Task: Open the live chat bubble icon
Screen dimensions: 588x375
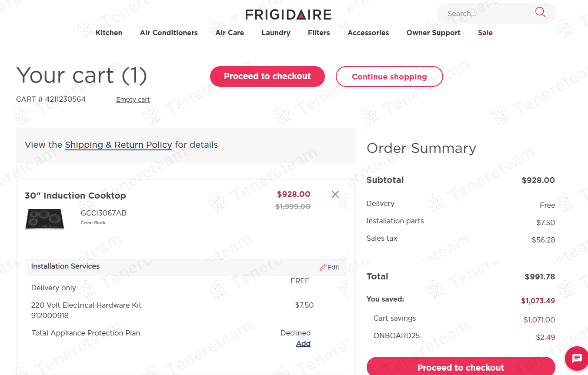Action: click(577, 358)
